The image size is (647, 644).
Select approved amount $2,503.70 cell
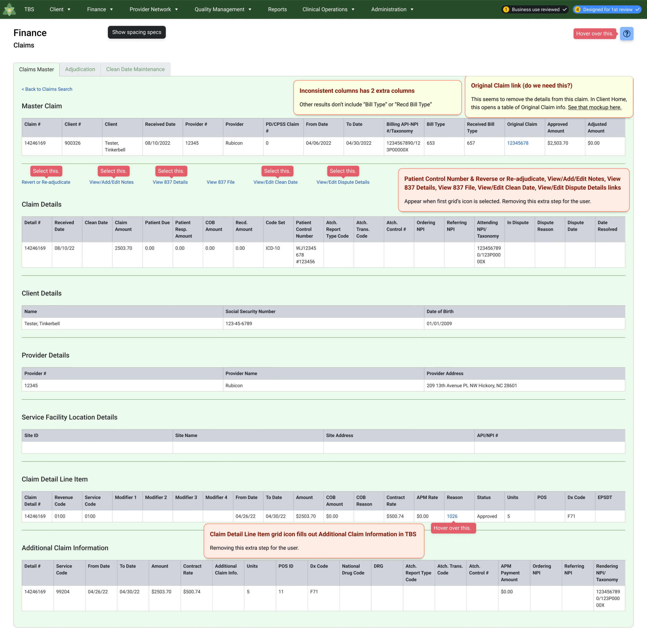click(x=565, y=146)
